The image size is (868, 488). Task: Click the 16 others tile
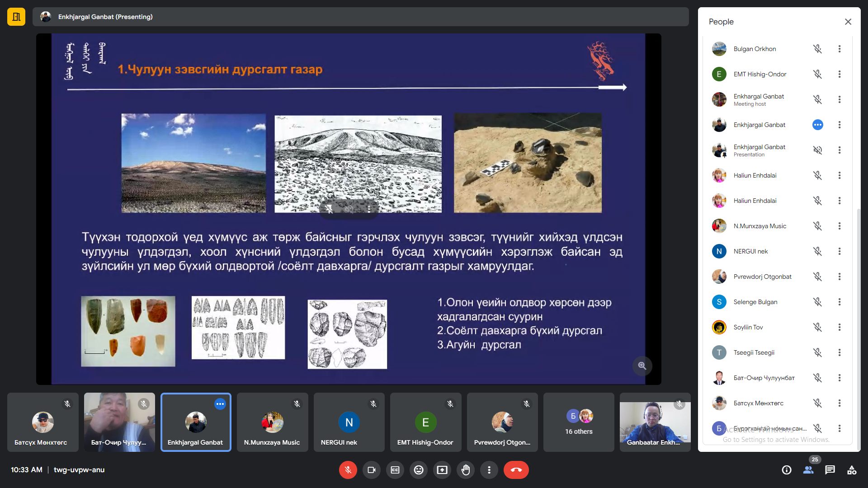tap(579, 422)
